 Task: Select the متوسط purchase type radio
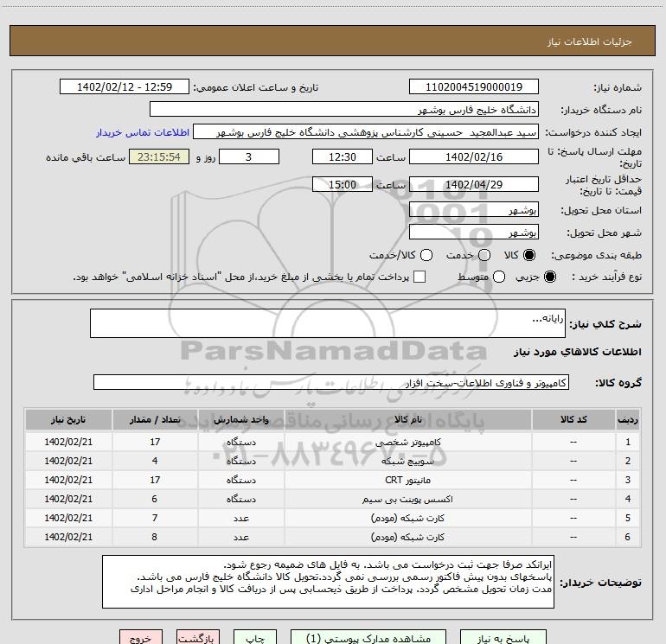[499, 277]
